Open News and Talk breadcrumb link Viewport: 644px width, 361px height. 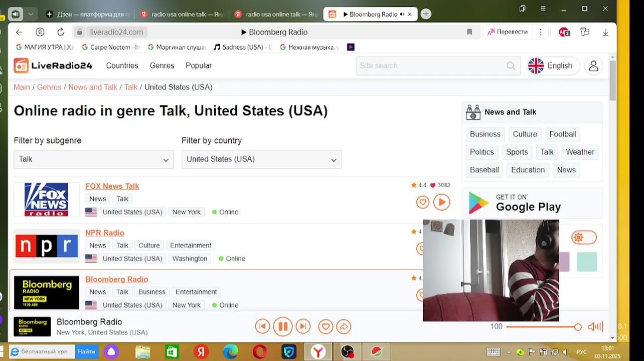pos(93,87)
